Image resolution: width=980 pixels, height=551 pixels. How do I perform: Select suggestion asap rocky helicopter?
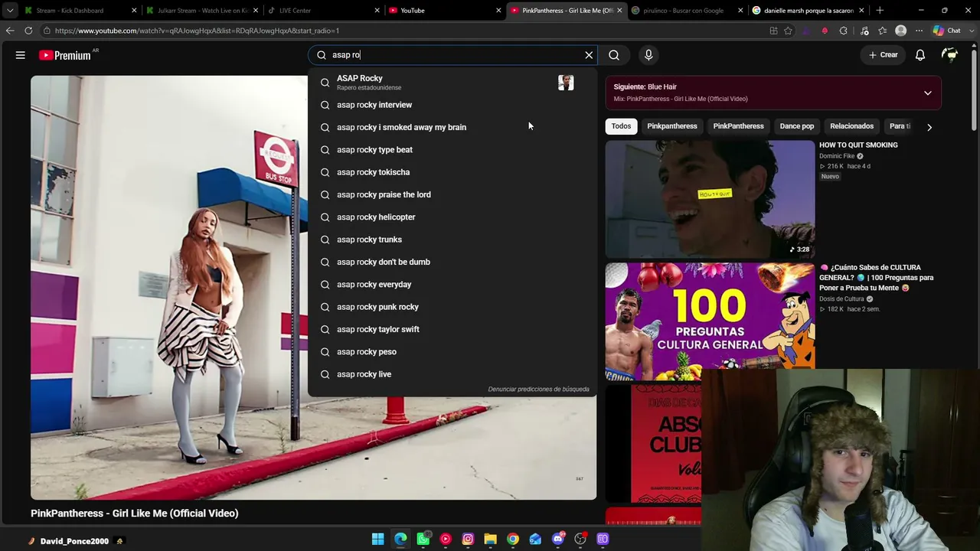pos(452,217)
